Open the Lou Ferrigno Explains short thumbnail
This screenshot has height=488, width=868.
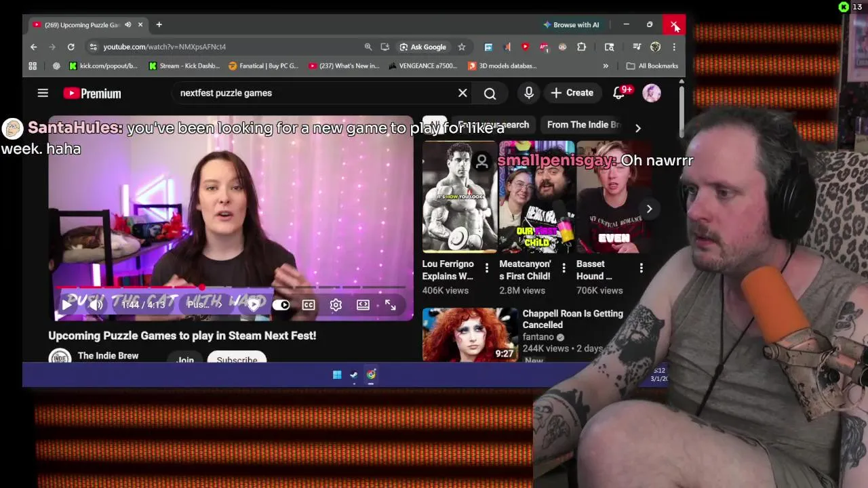pos(460,197)
